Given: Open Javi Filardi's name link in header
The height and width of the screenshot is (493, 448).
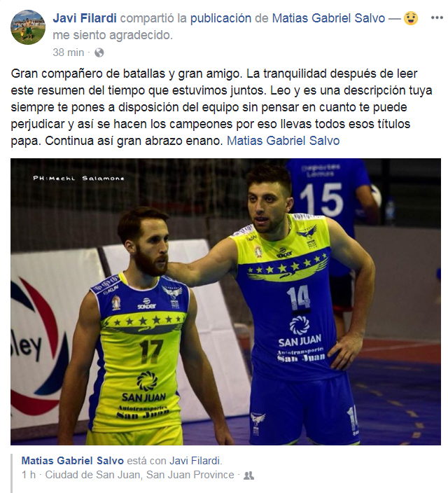Looking at the screenshot, I should coord(85,18).
